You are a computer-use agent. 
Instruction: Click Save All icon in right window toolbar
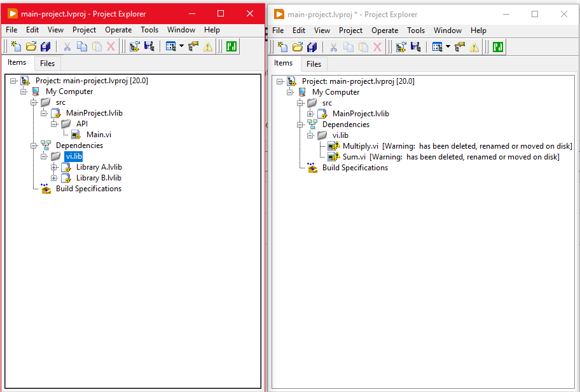[x=312, y=47]
